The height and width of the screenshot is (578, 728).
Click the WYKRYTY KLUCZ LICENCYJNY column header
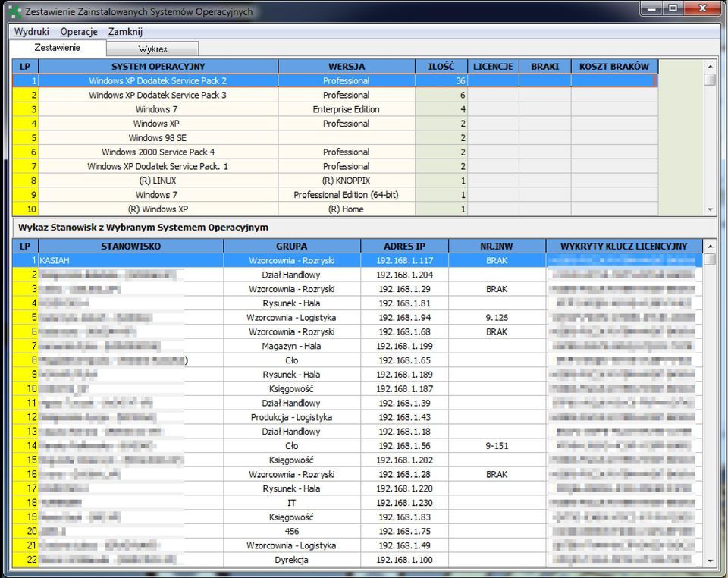tap(623, 246)
